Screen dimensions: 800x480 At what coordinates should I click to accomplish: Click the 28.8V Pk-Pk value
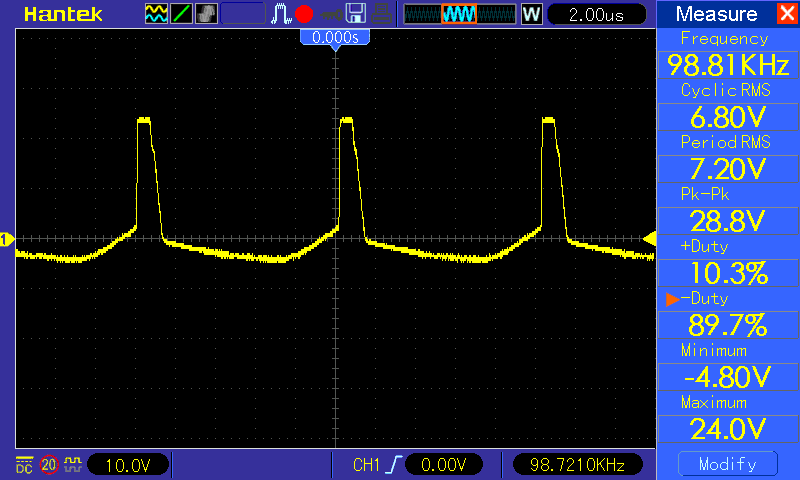coord(728,221)
